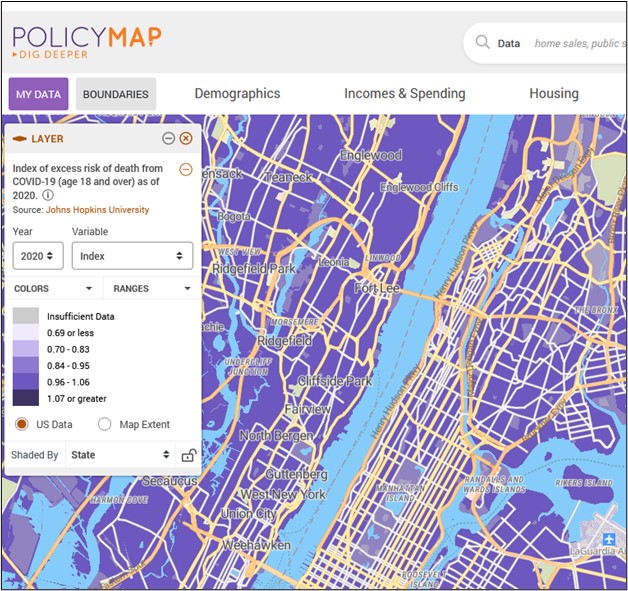Click the My Data button
The height and width of the screenshot is (591, 628).
[38, 95]
